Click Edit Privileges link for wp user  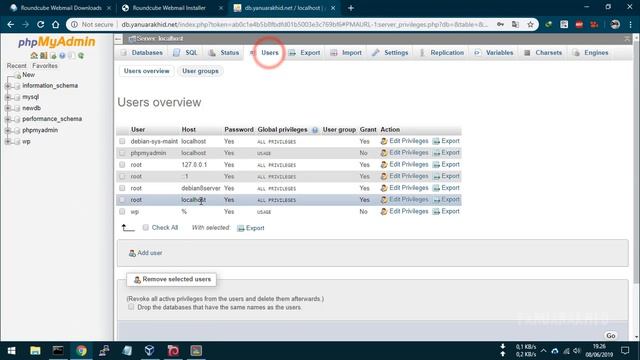click(x=409, y=211)
